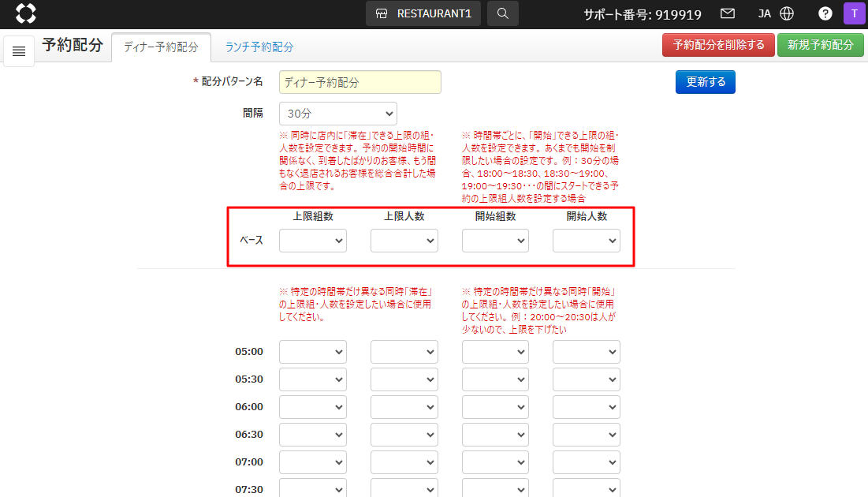Click the JA language label
868x497 pixels.
click(765, 13)
